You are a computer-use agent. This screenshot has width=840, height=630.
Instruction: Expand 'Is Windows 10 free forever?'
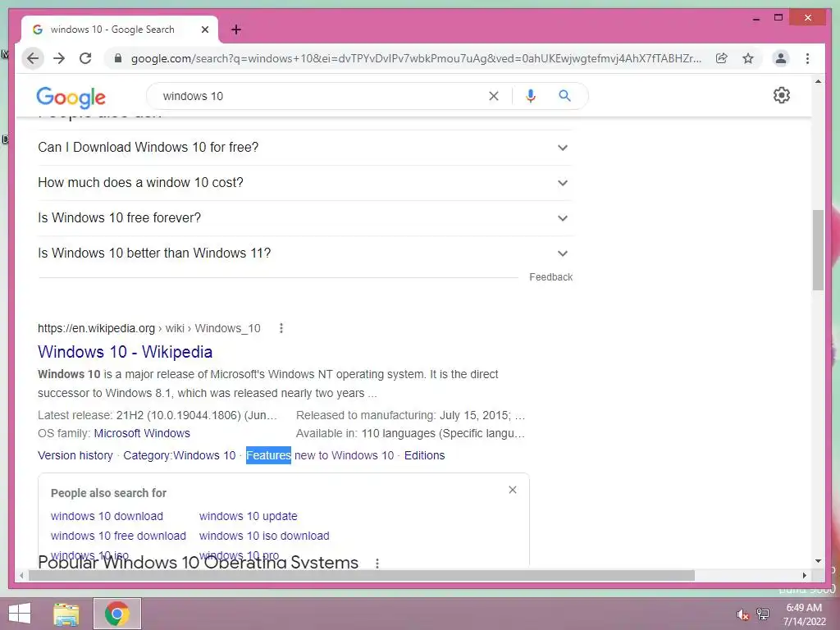[304, 218]
